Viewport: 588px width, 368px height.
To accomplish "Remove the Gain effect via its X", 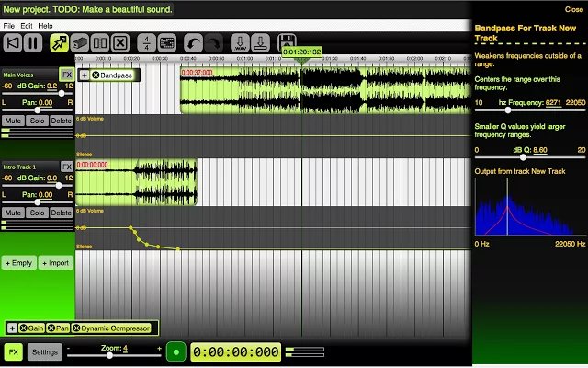I will tap(23, 328).
